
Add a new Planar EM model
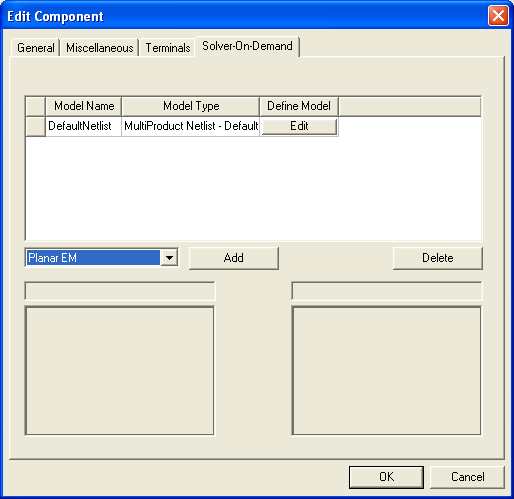tap(234, 258)
